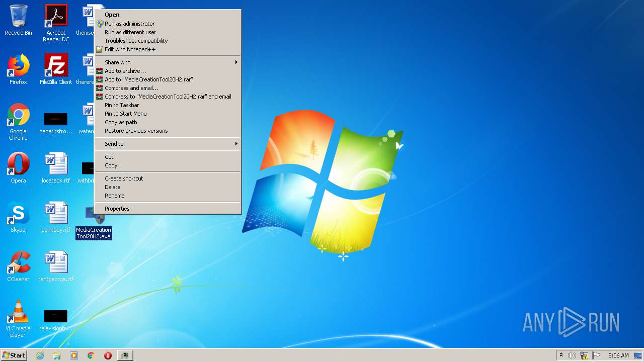
Task: Show hidden system tray icons
Action: point(561,355)
